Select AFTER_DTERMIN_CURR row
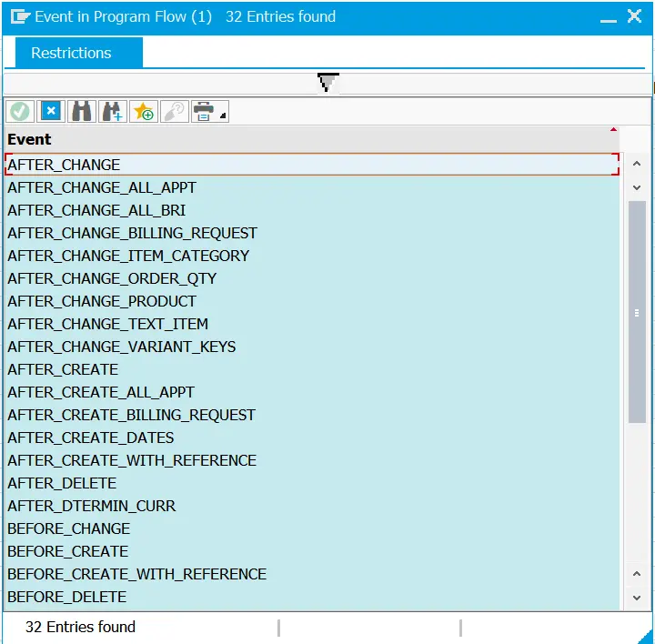Image resolution: width=655 pixels, height=644 pixels. [312, 506]
